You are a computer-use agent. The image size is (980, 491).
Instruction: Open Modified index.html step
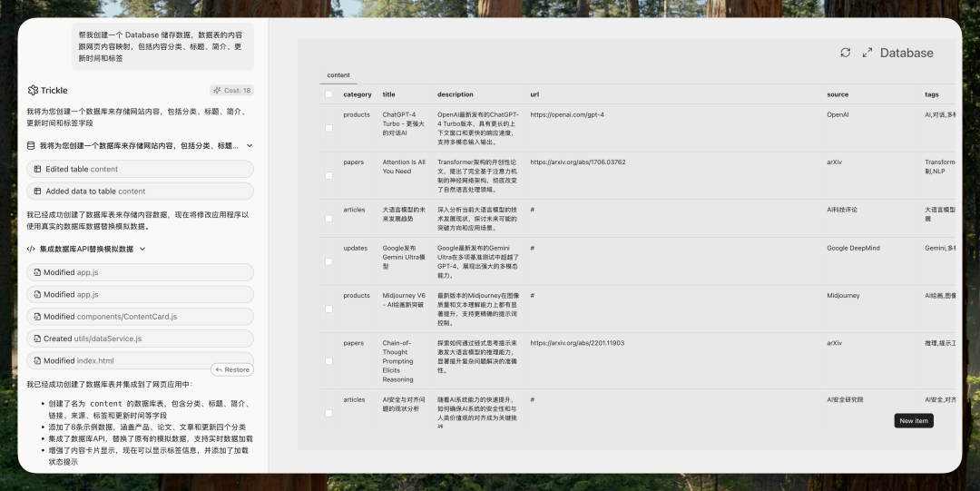tap(140, 360)
